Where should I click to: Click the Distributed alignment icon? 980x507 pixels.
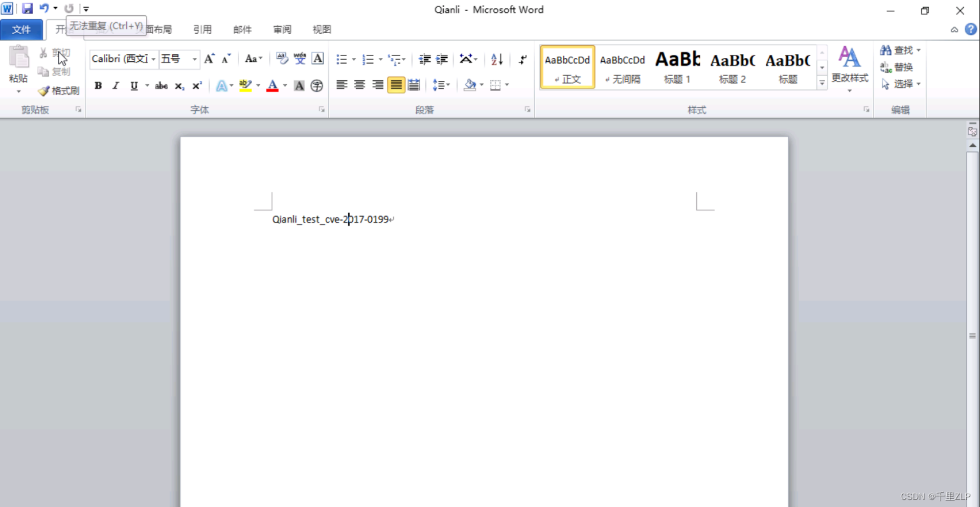414,85
